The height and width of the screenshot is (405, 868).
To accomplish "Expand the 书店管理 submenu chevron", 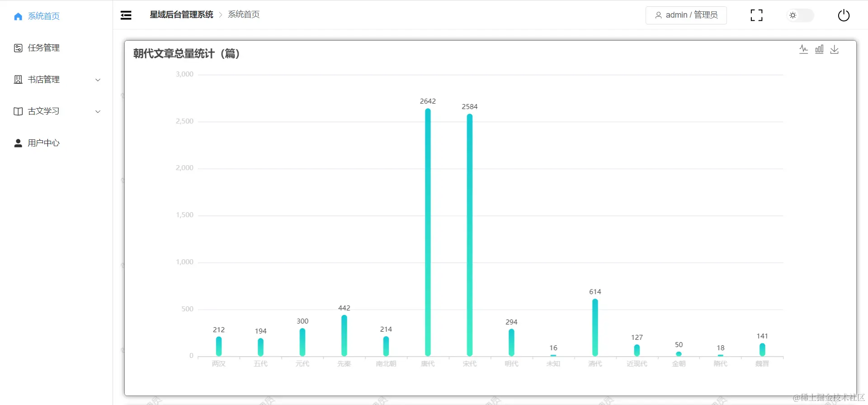I will click(x=98, y=80).
